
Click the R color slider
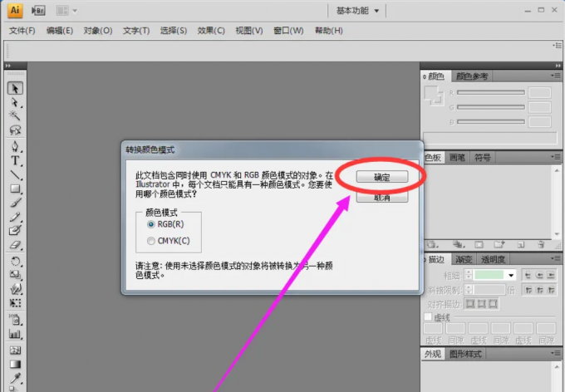pos(491,92)
